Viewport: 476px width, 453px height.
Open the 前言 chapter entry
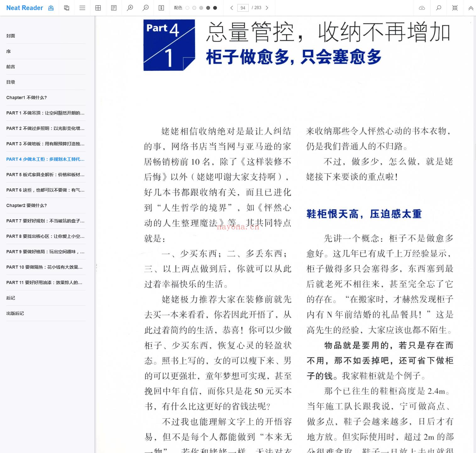46,67
